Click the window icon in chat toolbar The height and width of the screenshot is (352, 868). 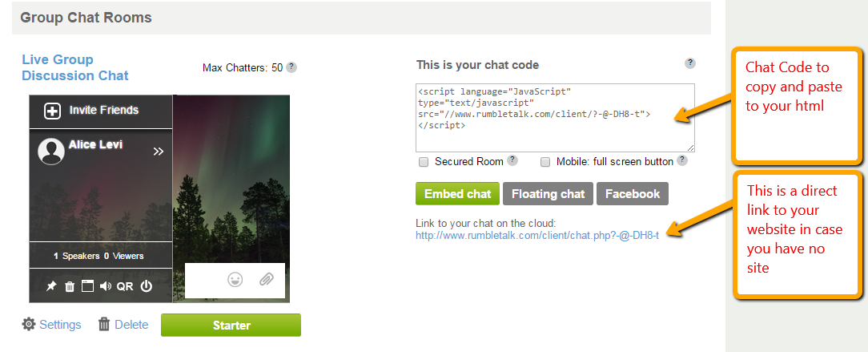(87, 286)
